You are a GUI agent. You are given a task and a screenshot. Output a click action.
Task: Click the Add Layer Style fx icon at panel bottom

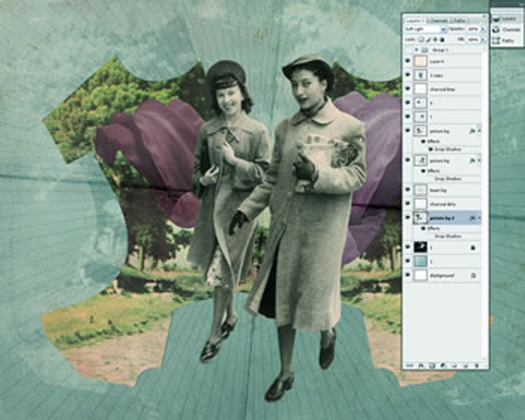click(422, 365)
